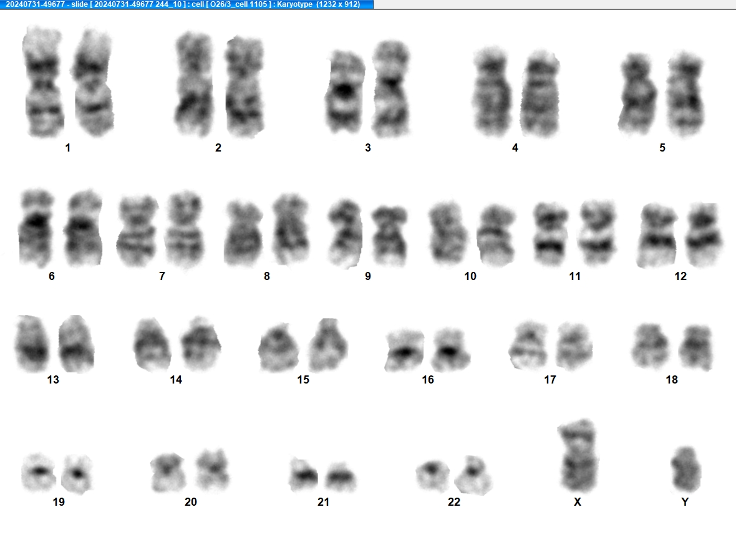The width and height of the screenshot is (736, 560).
Task: Select the left chromosome 20 image
Action: (168, 472)
